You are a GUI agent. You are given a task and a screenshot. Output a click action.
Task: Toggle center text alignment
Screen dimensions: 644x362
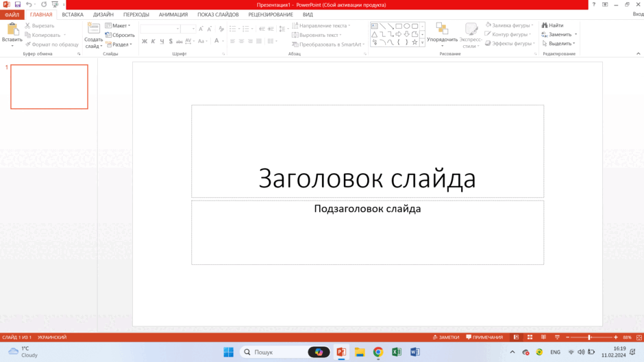pyautogui.click(x=241, y=41)
